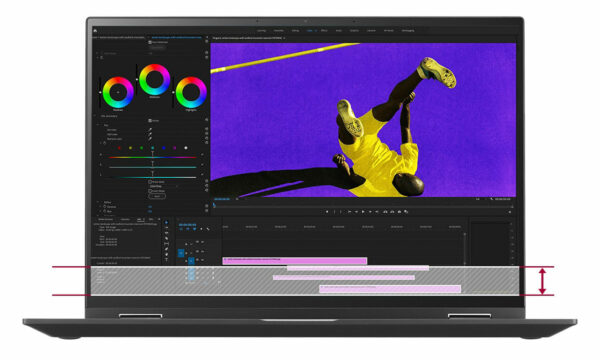Click the Add color eyedropper icon
The height and width of the screenshot is (360, 600).
(x=150, y=135)
